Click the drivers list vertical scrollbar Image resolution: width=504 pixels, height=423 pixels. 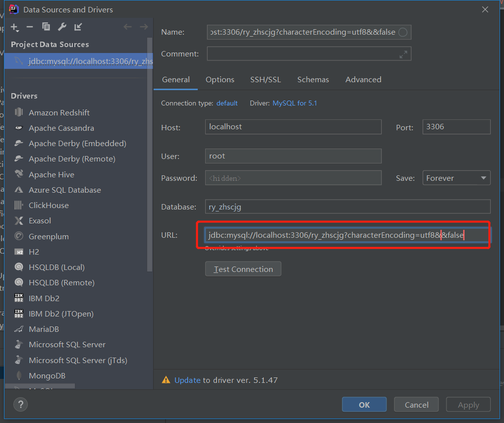pyautogui.click(x=150, y=154)
